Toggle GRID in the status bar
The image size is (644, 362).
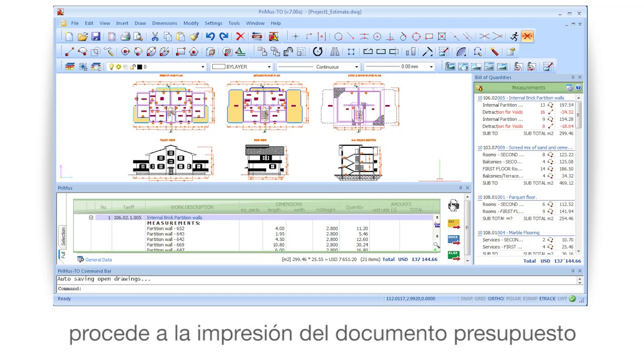(480, 299)
